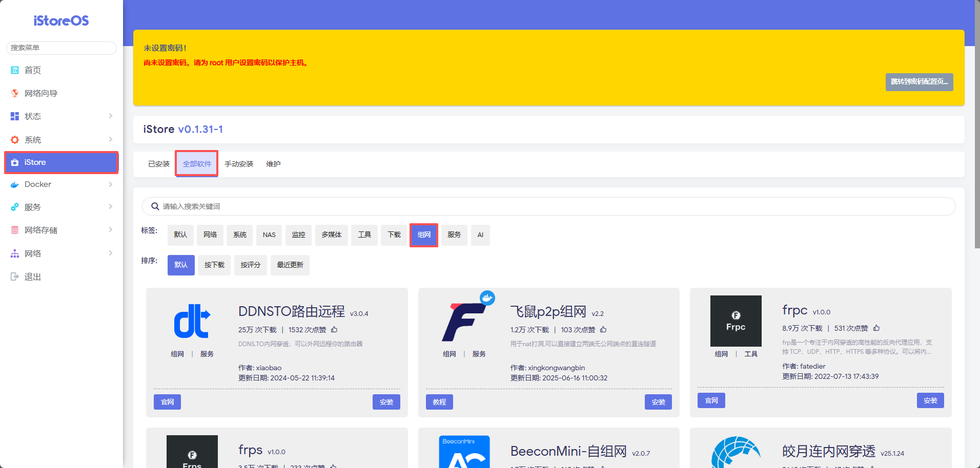Screen dimensions: 980x468
Task: Expand the 网络 menu chevron
Action: [111, 253]
